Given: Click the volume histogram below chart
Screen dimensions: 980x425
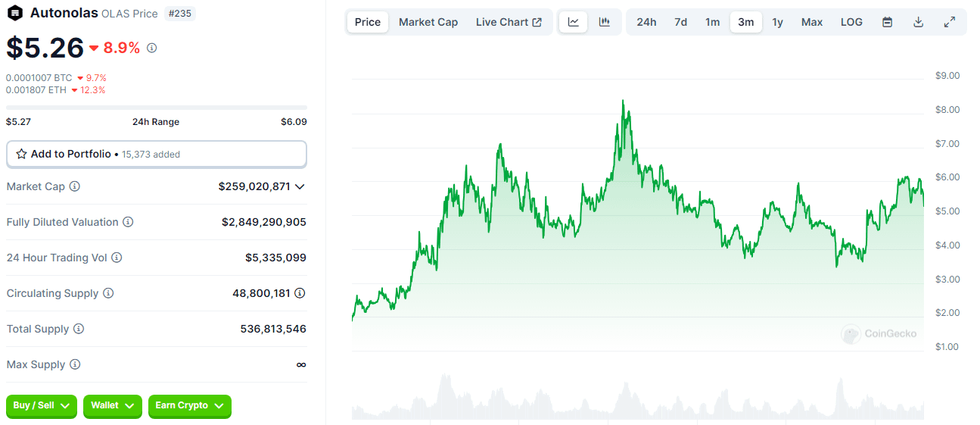Looking at the screenshot, I should point(638,397).
